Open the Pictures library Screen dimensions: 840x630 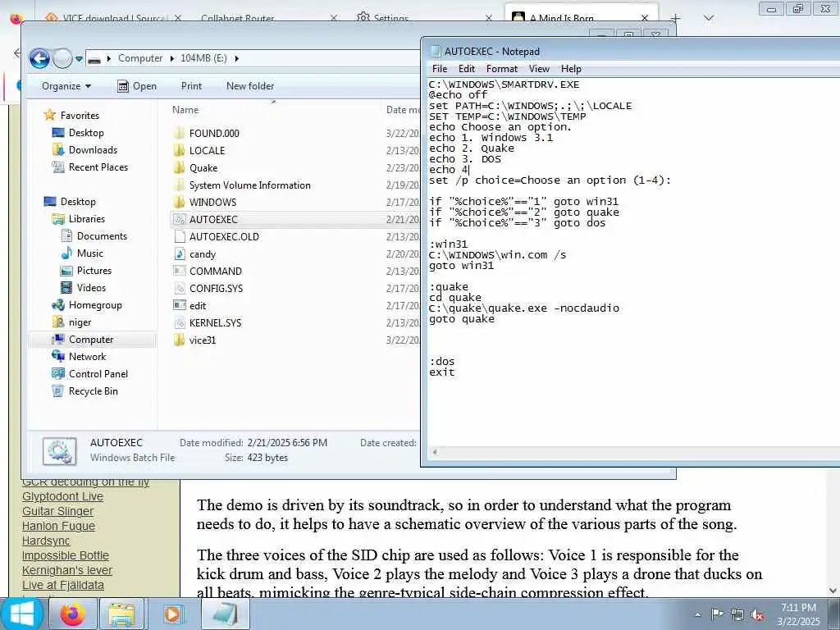94,271
